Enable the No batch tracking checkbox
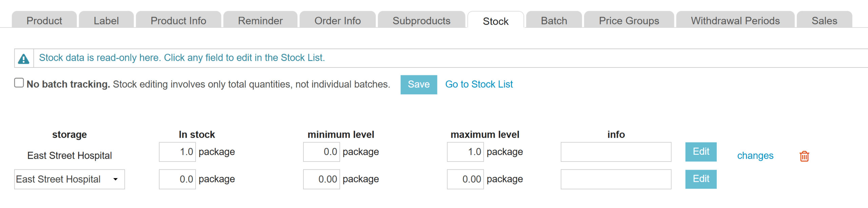Screen dimensions: 868x208 (x=19, y=83)
